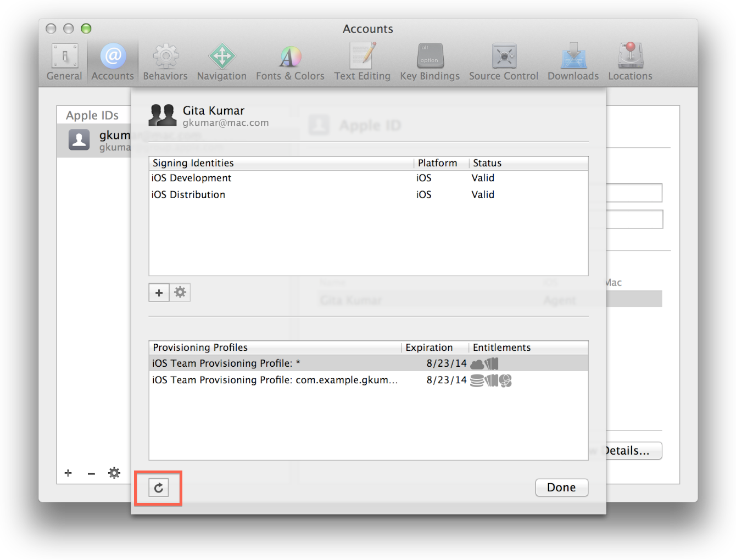Screen dimensions: 736x560
Task: Select the com.example.gkum provisioning profile
Action: (x=369, y=380)
